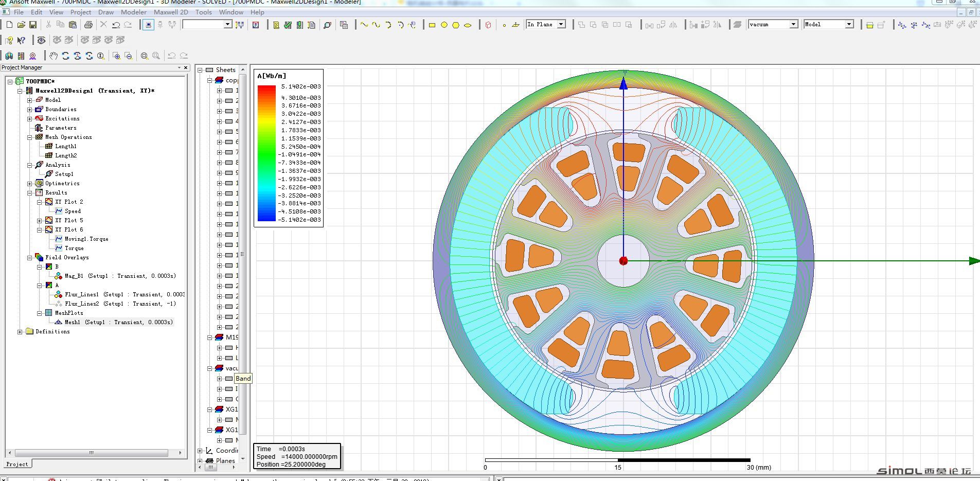The width and height of the screenshot is (980, 481).
Task: Click the Rotate view icon next to hand
Action: pos(65,56)
